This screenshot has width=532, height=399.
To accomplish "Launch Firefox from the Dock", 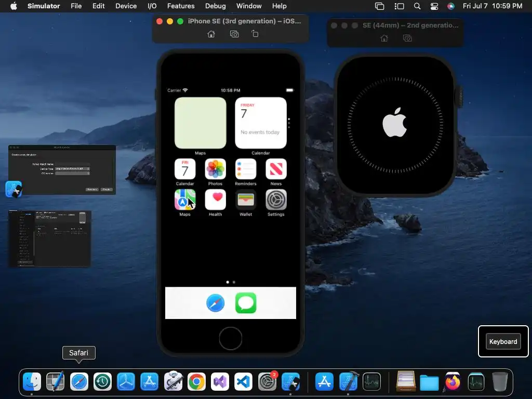I will pos(453,382).
